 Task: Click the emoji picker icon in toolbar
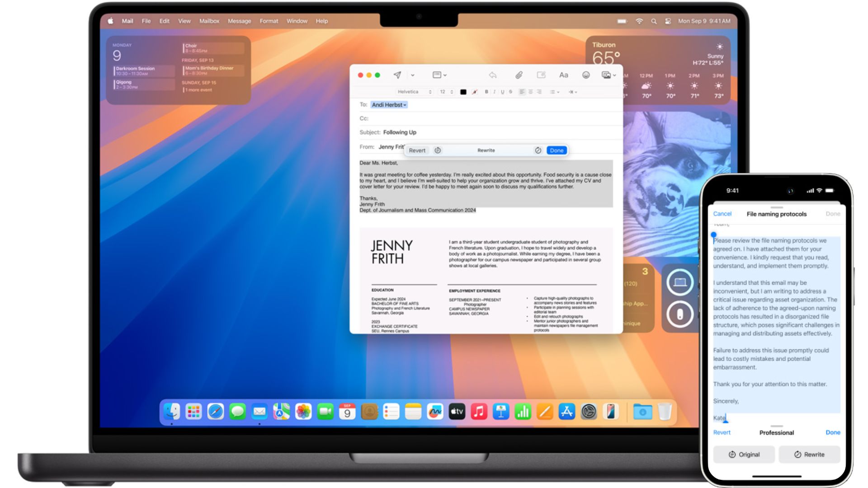[x=585, y=75]
